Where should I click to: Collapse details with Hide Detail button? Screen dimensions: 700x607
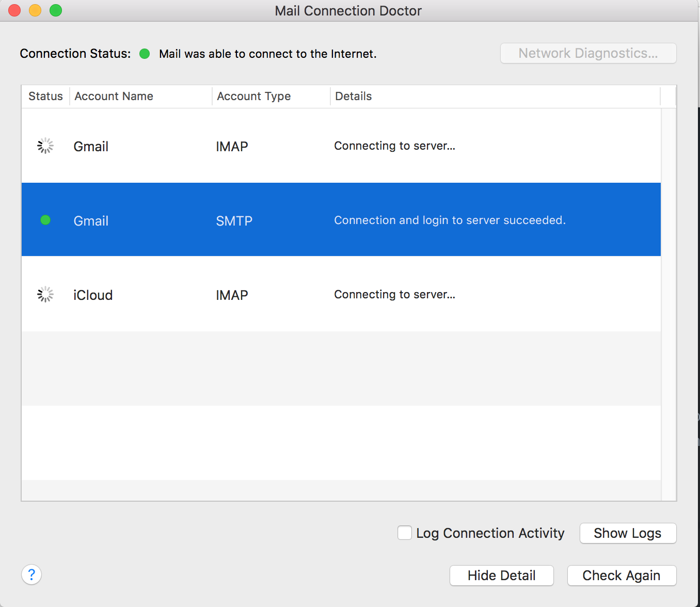pyautogui.click(x=501, y=576)
